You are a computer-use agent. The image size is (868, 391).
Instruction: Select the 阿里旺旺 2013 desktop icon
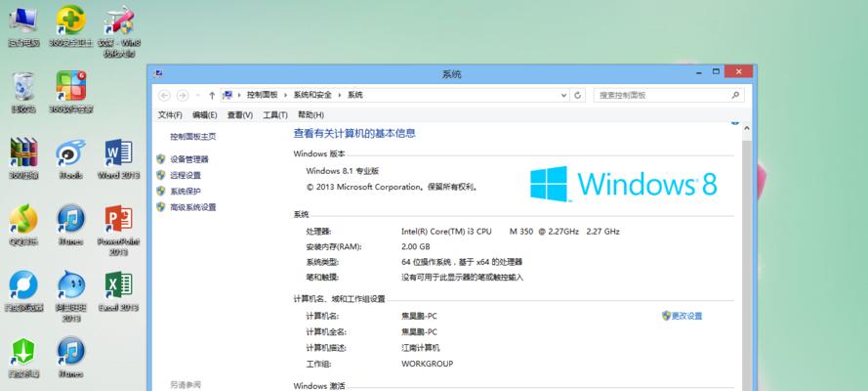click(x=71, y=296)
